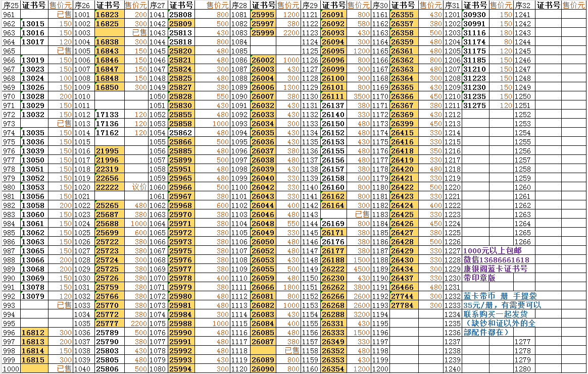Click certificate number cell 13015

click(34, 24)
